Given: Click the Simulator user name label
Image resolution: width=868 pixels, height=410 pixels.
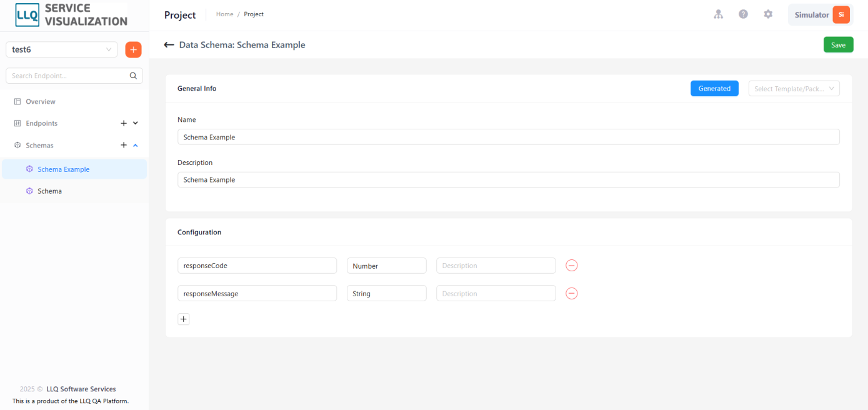Looking at the screenshot, I should pos(812,15).
